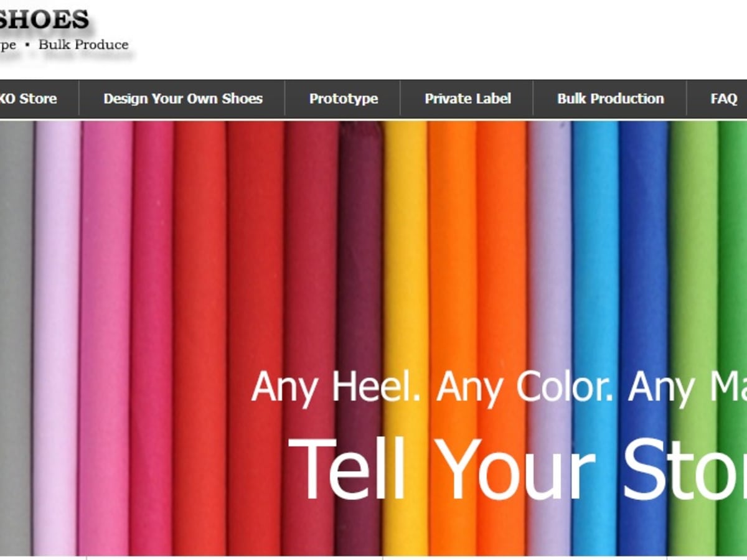Open the Private Label menu item

point(467,98)
